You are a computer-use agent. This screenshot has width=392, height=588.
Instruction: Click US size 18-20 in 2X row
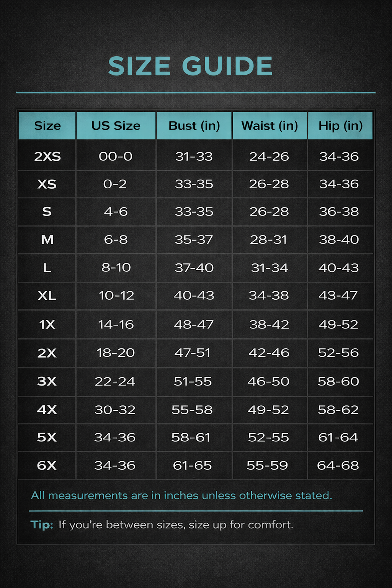pos(116,353)
